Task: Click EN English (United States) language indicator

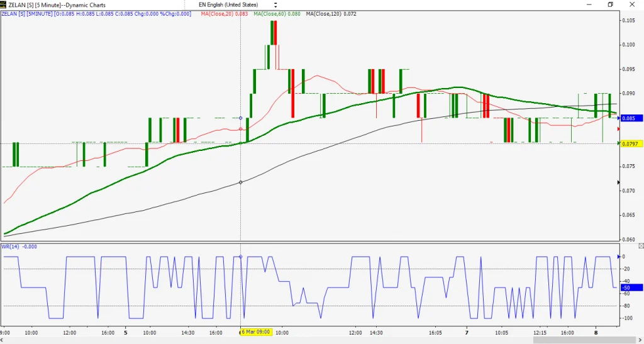Action: pyautogui.click(x=229, y=5)
